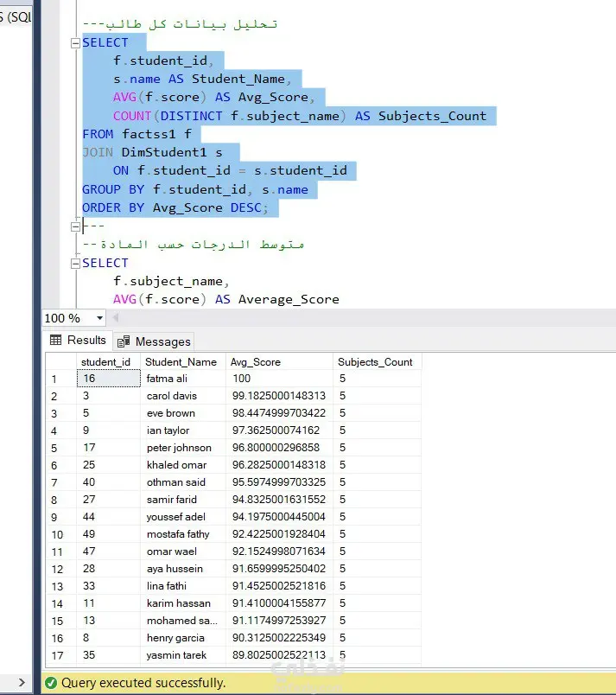Select the cell 91.6599995250402
The image size is (616, 695).
pyautogui.click(x=279, y=569)
